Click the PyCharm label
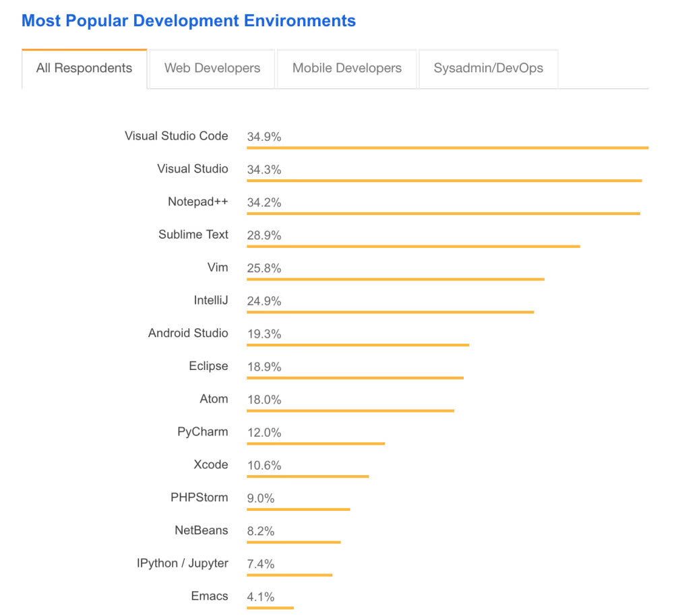Viewport: 674px width, 616px height. point(203,431)
